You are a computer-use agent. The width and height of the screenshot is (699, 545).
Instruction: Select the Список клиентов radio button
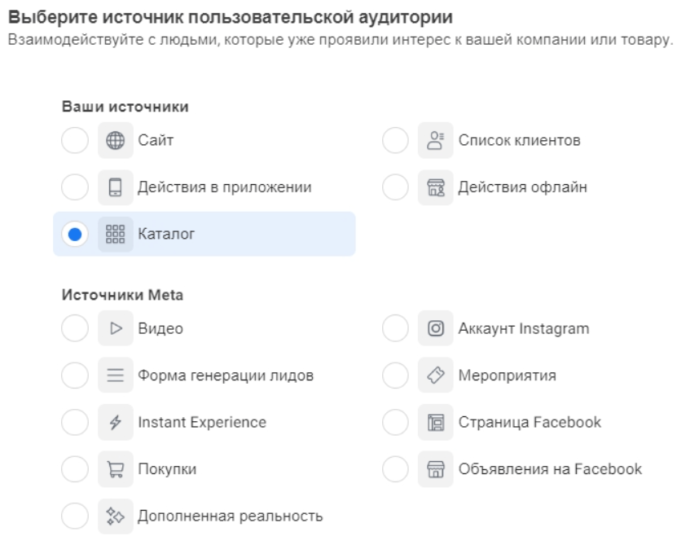click(x=396, y=141)
